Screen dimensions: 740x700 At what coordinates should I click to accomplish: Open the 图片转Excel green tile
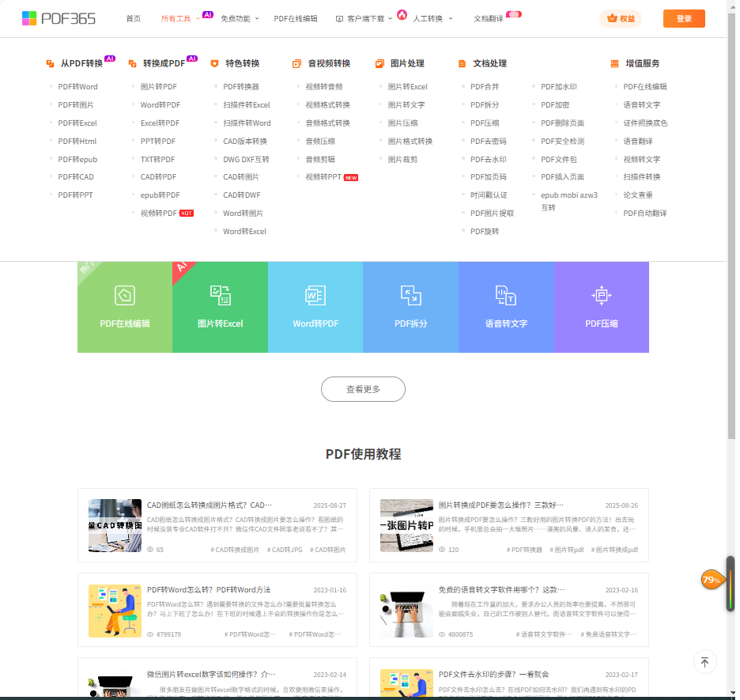point(220,307)
